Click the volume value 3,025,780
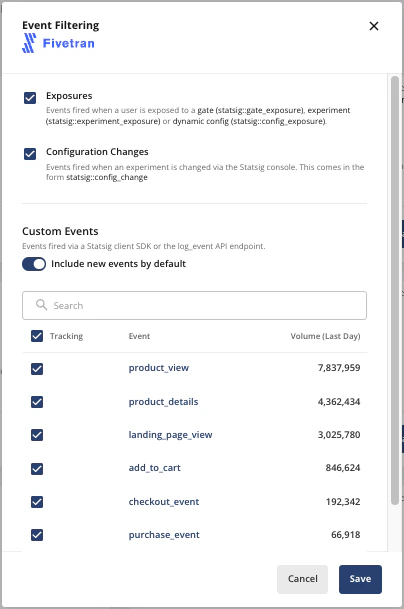This screenshot has height=609, width=404. pos(339,435)
